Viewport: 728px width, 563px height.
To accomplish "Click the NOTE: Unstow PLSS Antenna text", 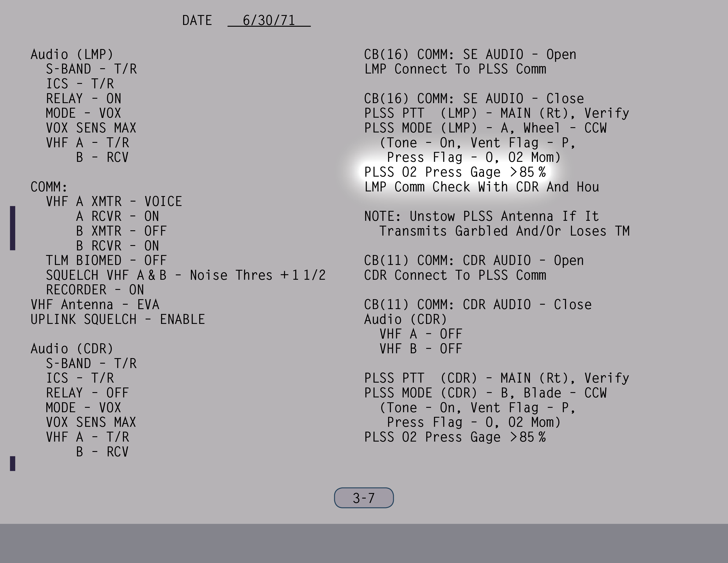I will tap(481, 216).
